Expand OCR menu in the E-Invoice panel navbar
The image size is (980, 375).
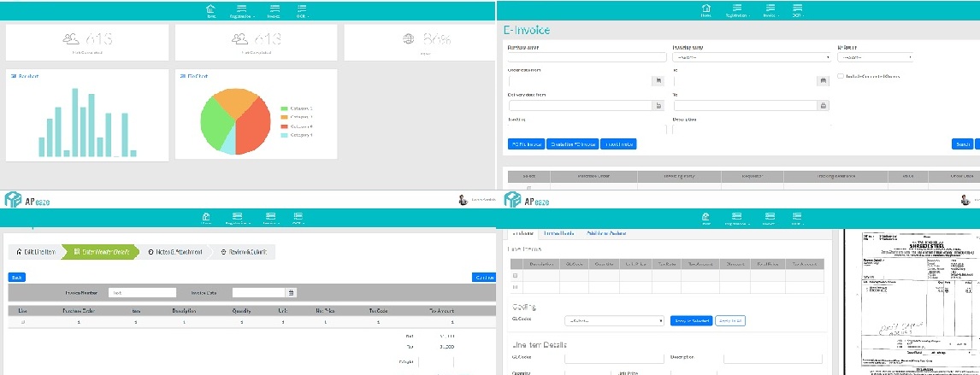point(798,10)
